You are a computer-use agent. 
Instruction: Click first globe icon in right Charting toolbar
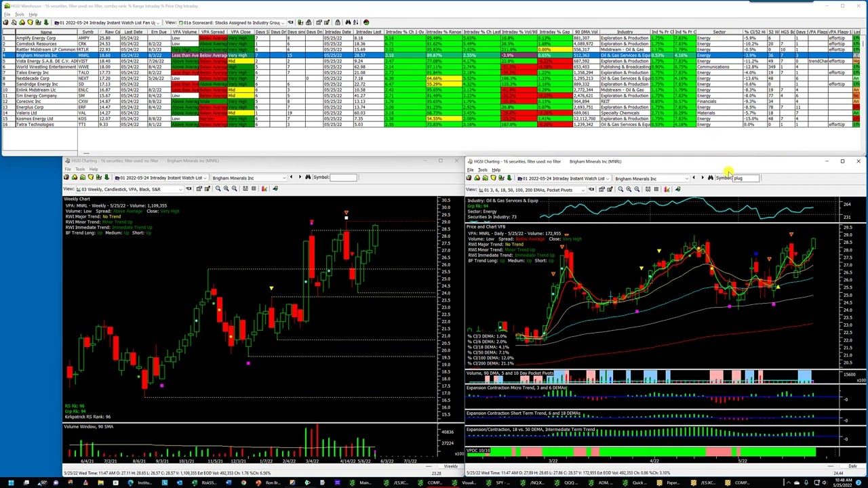pyautogui.click(x=469, y=178)
